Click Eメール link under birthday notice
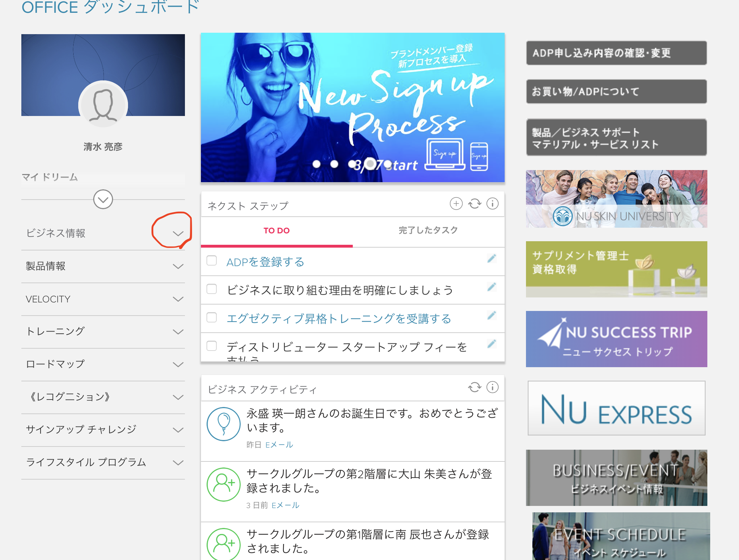The height and width of the screenshot is (560, 739). 279,445
